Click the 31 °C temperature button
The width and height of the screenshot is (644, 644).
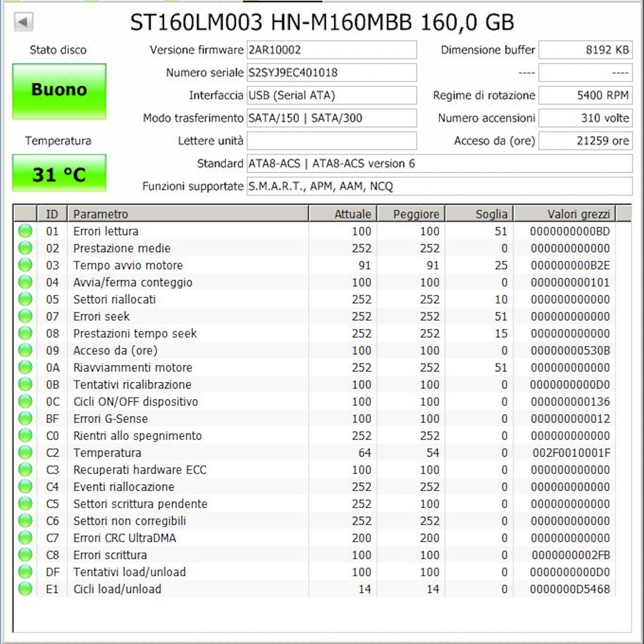point(59,173)
